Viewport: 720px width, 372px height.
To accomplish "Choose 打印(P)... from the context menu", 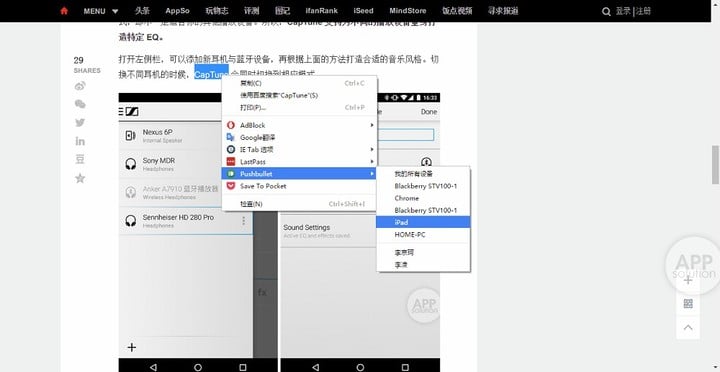I will tap(299, 107).
